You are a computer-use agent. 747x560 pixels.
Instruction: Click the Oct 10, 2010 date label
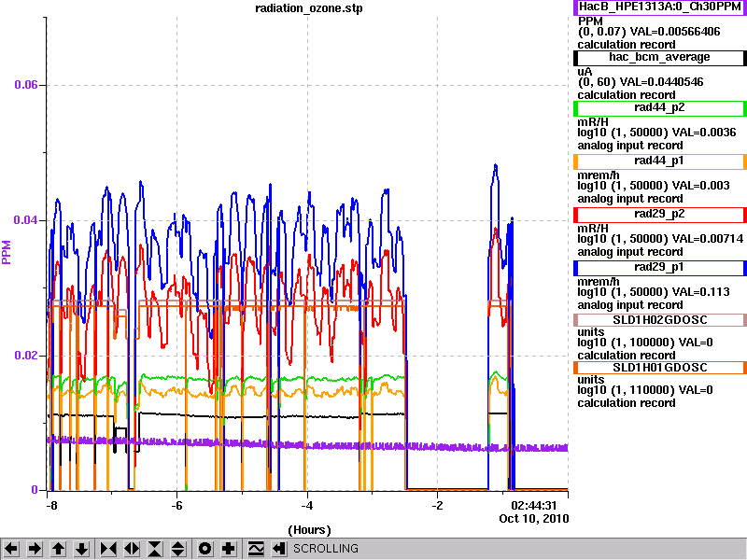(x=534, y=519)
